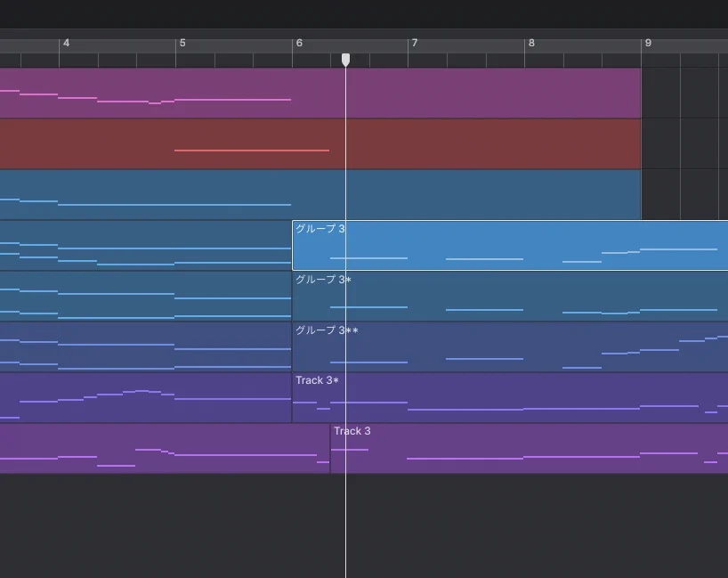Click bar 7 in the timeline ruler

tap(415, 44)
